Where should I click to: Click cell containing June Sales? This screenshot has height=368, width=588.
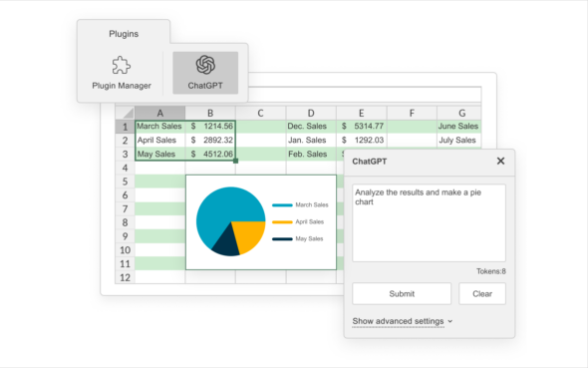coord(459,127)
